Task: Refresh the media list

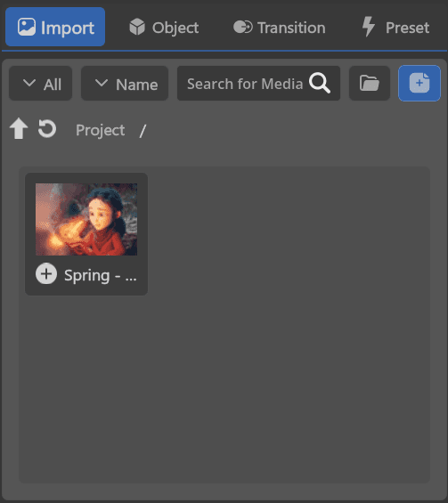Action: (x=47, y=128)
